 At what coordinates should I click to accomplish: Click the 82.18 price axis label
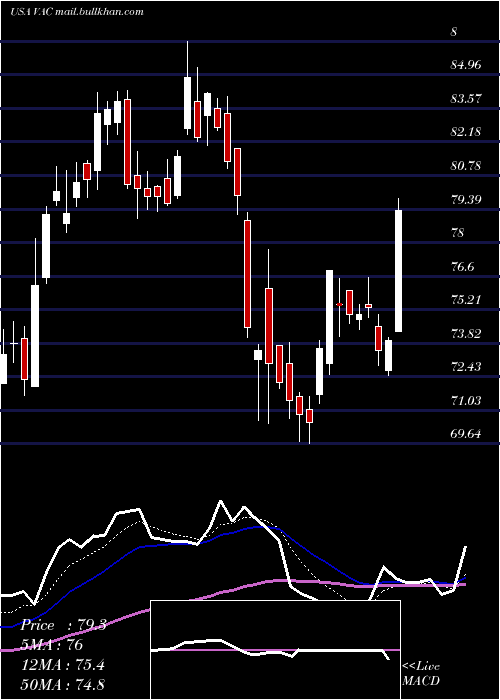pyautogui.click(x=466, y=132)
